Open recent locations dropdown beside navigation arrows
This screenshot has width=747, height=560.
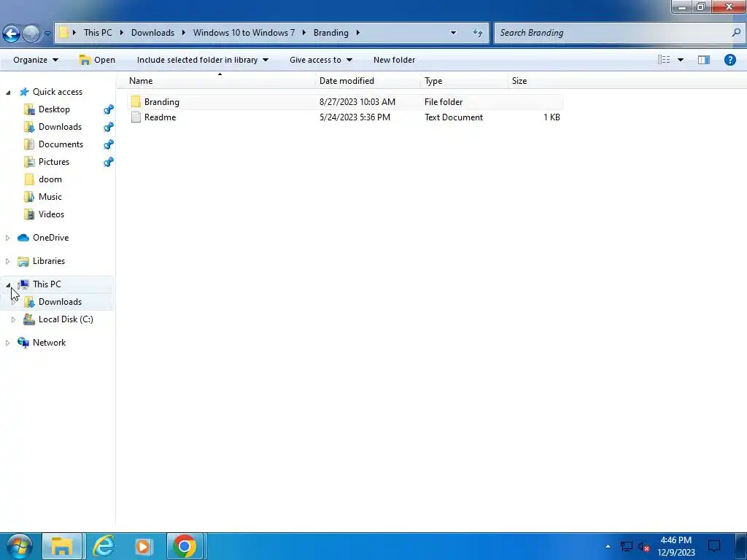pos(47,34)
